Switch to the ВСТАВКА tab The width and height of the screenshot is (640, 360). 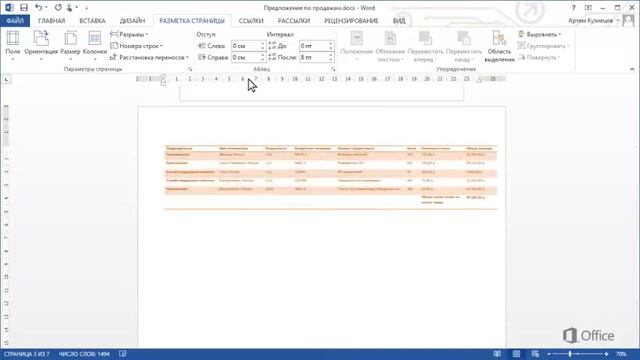(x=93, y=20)
